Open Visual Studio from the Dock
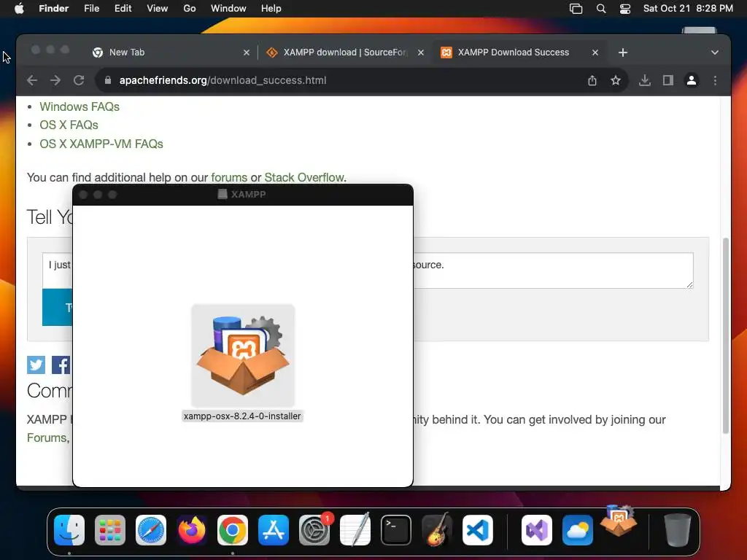 click(537, 530)
